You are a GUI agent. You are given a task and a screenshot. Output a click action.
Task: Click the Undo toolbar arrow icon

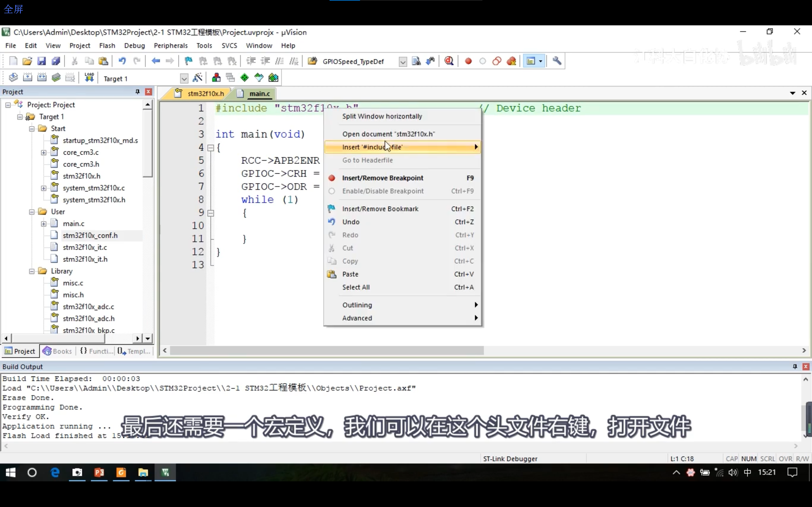click(x=122, y=61)
